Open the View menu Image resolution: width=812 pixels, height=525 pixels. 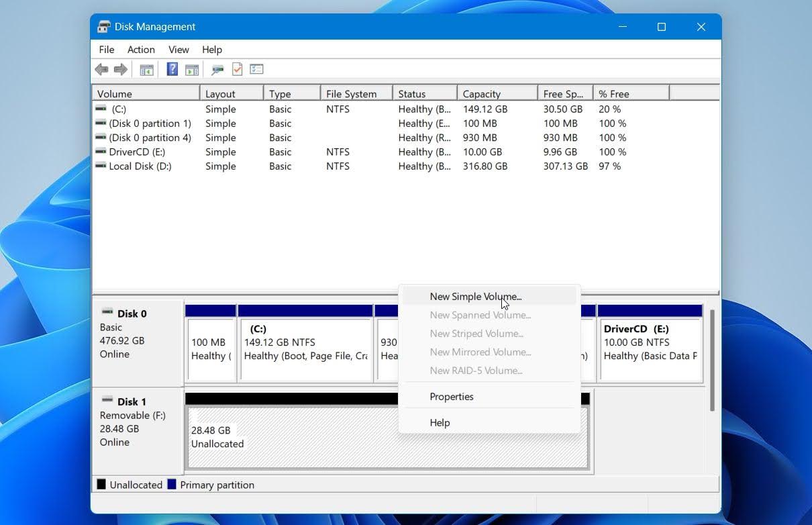[x=179, y=50]
